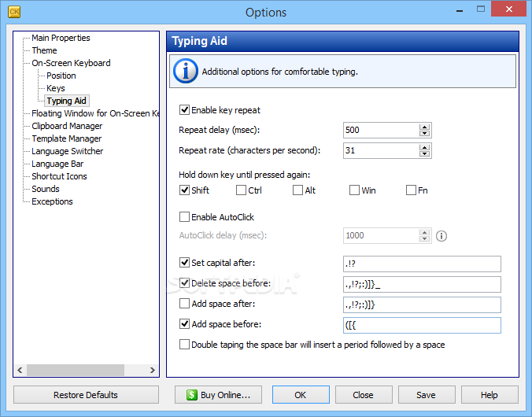The image size is (532, 417).
Task: Click the Add space before text field
Action: [x=422, y=326]
